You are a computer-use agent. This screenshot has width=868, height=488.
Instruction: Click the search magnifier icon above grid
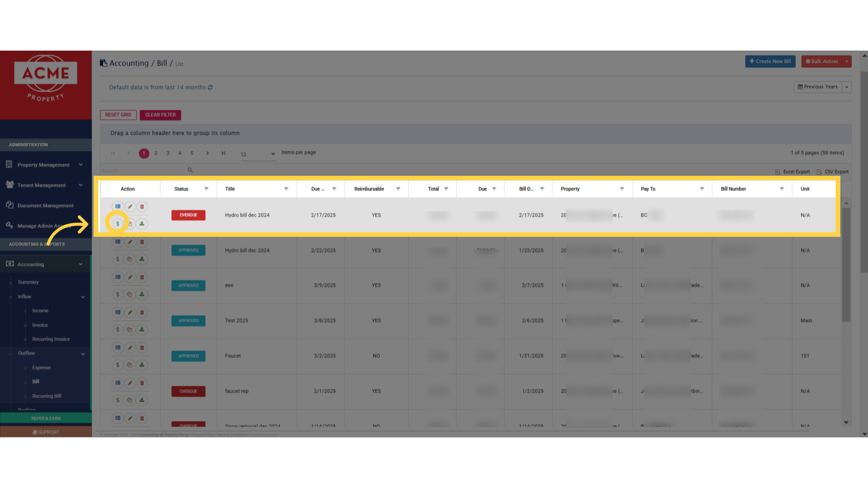190,170
